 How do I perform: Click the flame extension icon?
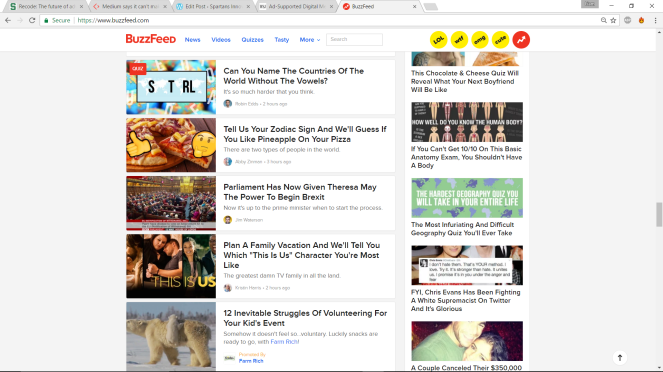pyautogui.click(x=641, y=20)
